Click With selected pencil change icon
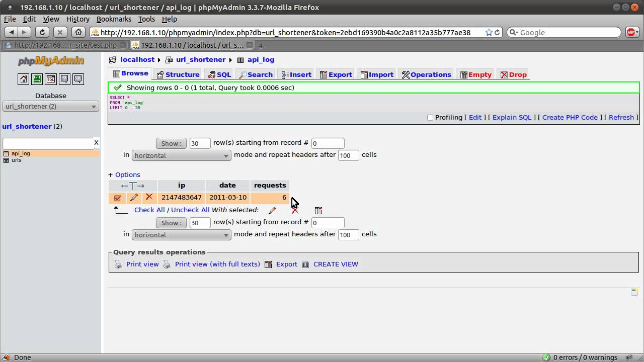644x362 pixels. [272, 210]
